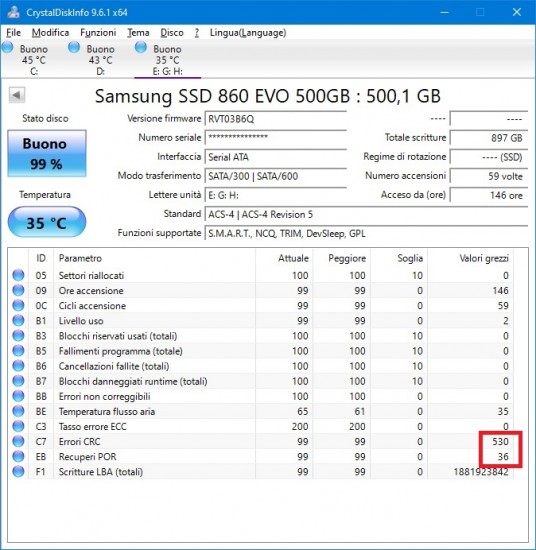The image size is (536, 550).
Task: Click status dot for Fallimenti programma row
Action: (18, 351)
